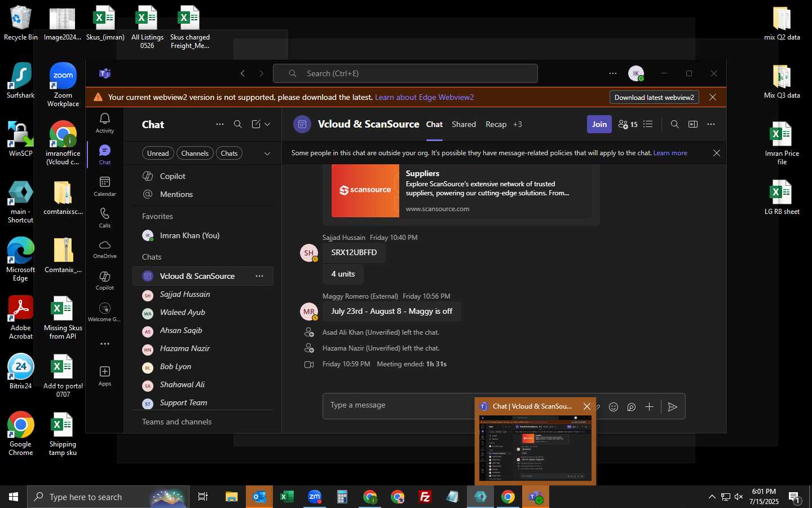View the 15 participants in chat
This screenshot has height=508, width=812.
[x=628, y=124]
